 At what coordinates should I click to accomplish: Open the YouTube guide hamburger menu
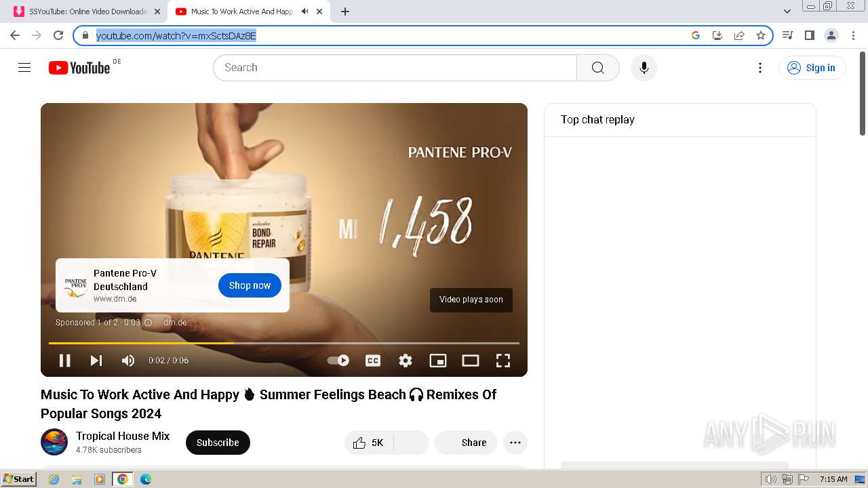click(24, 68)
